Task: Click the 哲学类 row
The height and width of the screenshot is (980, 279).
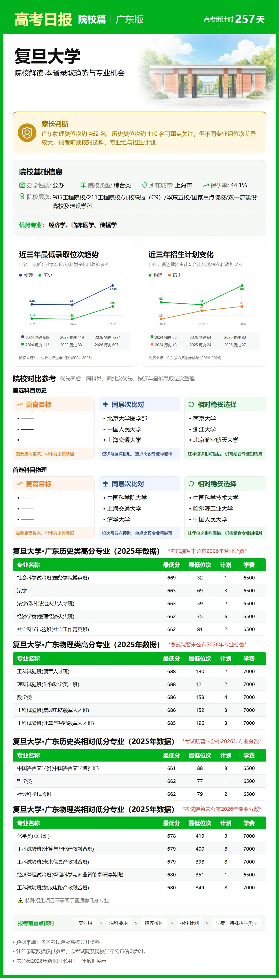Action: pos(139,781)
